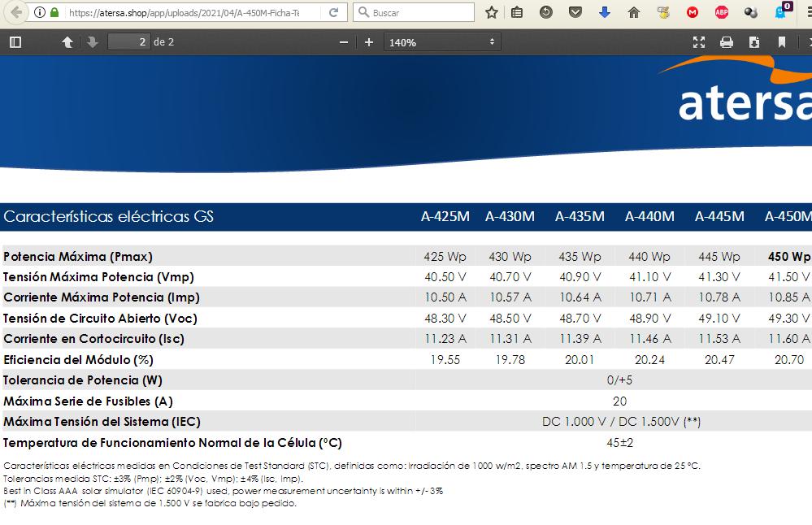This screenshot has height=525, width=812.
Task: Click the '425 Wp' value
Action: 445,257
